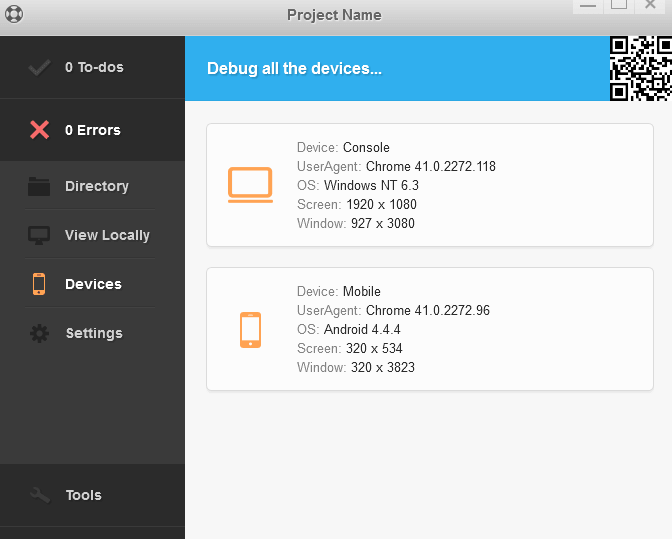Open the Tools section
The height and width of the screenshot is (539, 672).
pyautogui.click(x=93, y=495)
